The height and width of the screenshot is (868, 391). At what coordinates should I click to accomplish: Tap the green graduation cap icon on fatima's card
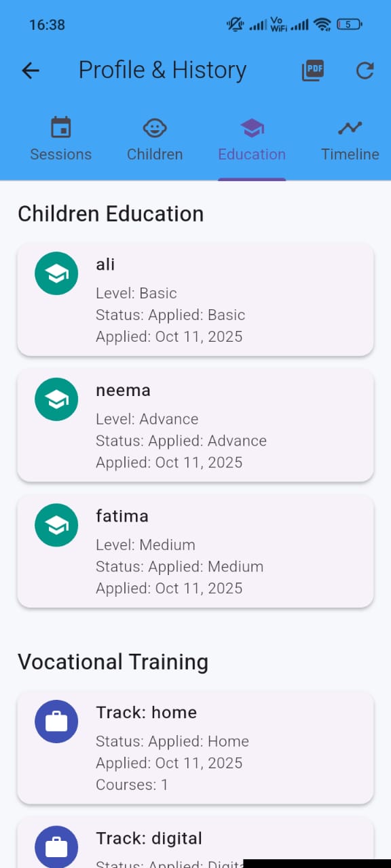(56, 525)
